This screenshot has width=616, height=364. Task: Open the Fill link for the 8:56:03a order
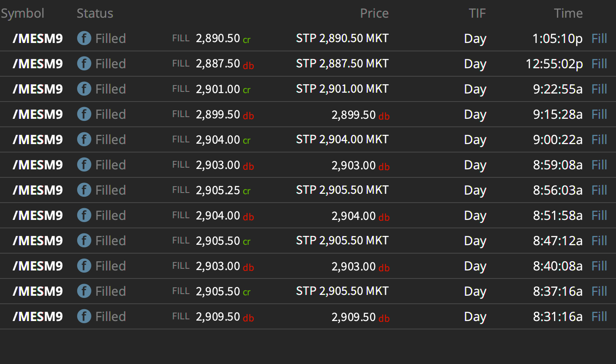[599, 190]
